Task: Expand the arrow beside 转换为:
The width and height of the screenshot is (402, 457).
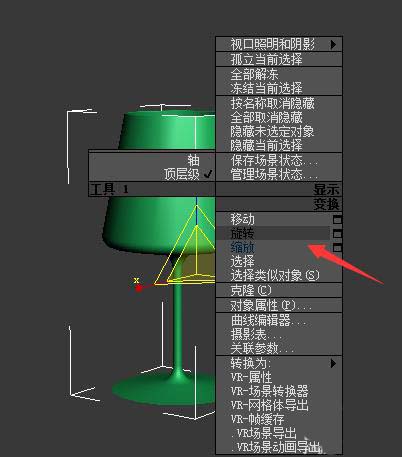Action: point(333,363)
